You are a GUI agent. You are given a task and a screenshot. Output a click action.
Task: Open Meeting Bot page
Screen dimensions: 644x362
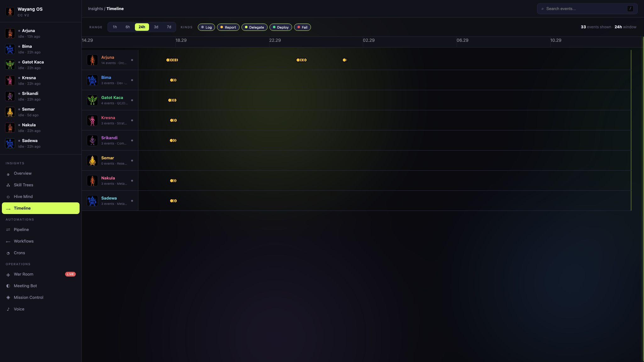coord(41,286)
